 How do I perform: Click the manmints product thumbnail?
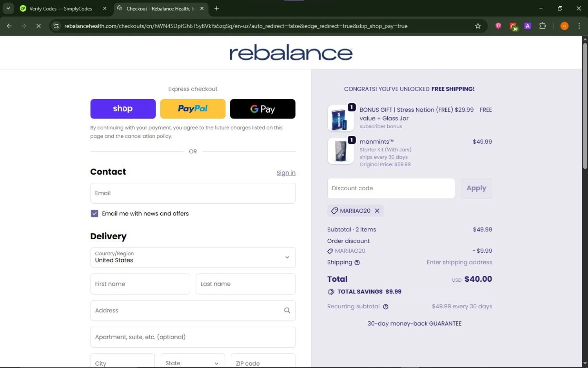point(341,151)
